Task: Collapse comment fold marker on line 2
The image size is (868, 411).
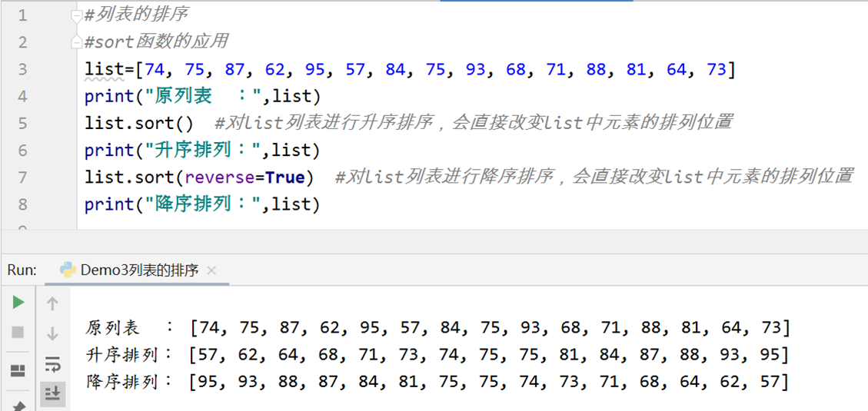Action: 77,42
